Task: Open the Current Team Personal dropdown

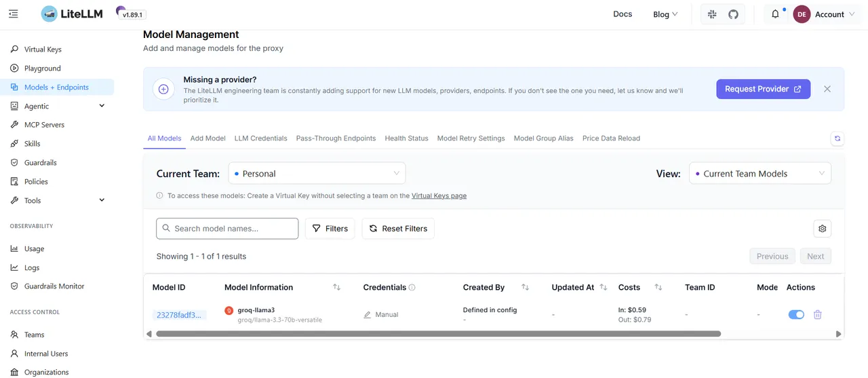Action: (x=317, y=174)
